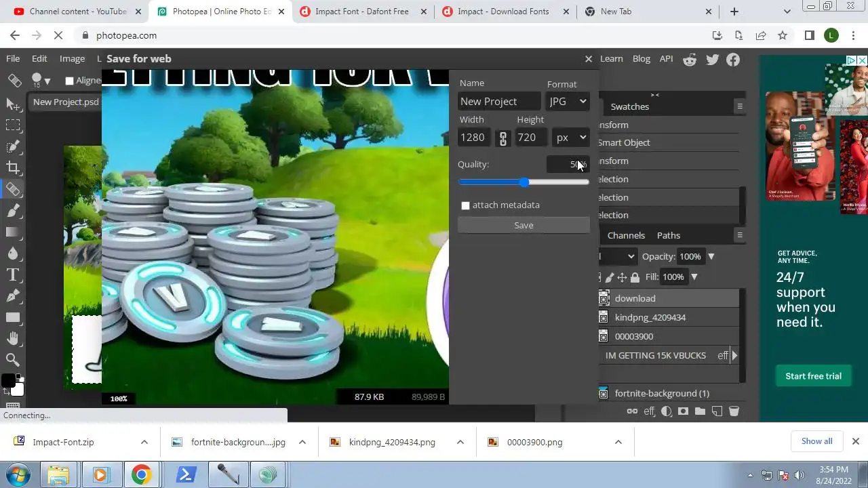Screen dimensions: 868x488
Task: Select the Rectangle shape tool
Action: 12,317
